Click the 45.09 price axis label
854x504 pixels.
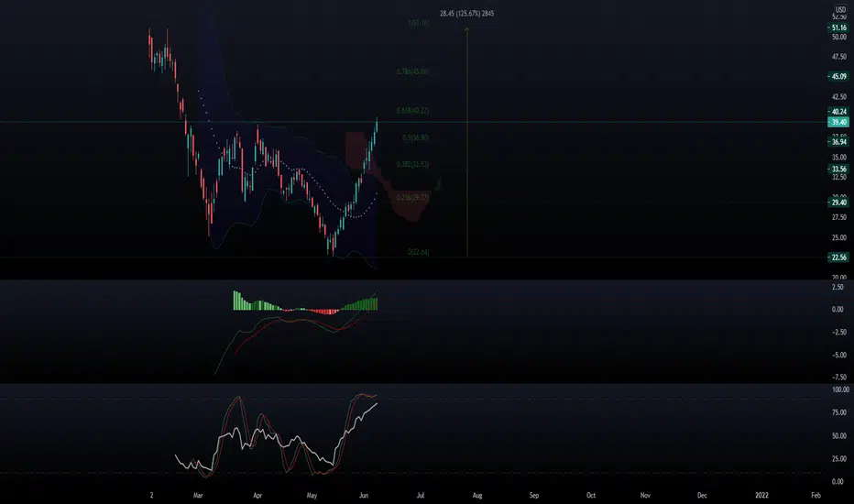pyautogui.click(x=838, y=77)
